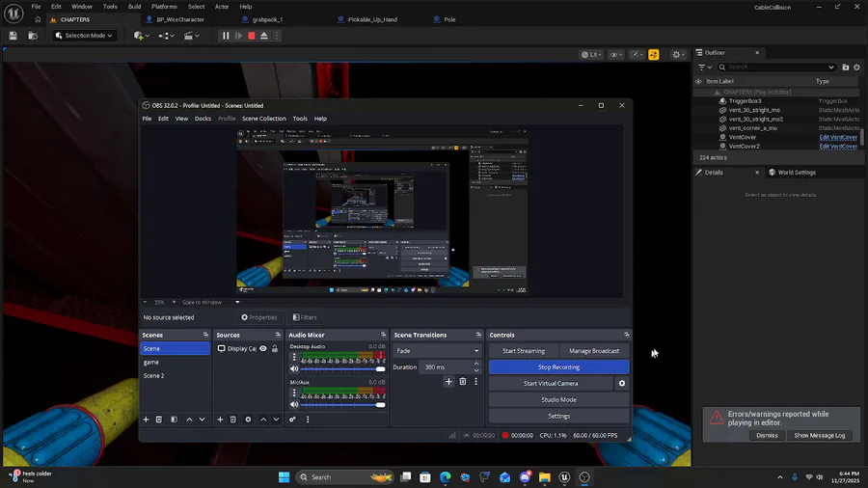The width and height of the screenshot is (868, 488).
Task: Select TriggerBox3 in the Outliner
Action: (745, 101)
